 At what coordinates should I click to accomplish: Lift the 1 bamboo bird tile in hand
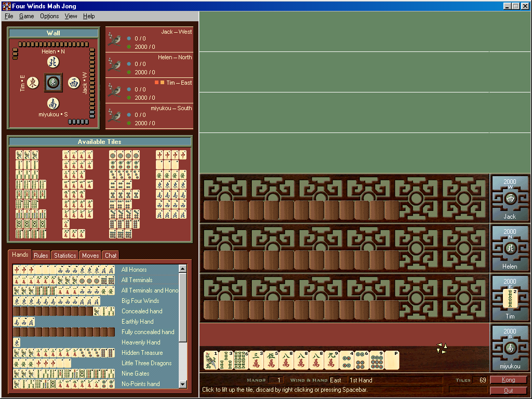[x=211, y=360]
